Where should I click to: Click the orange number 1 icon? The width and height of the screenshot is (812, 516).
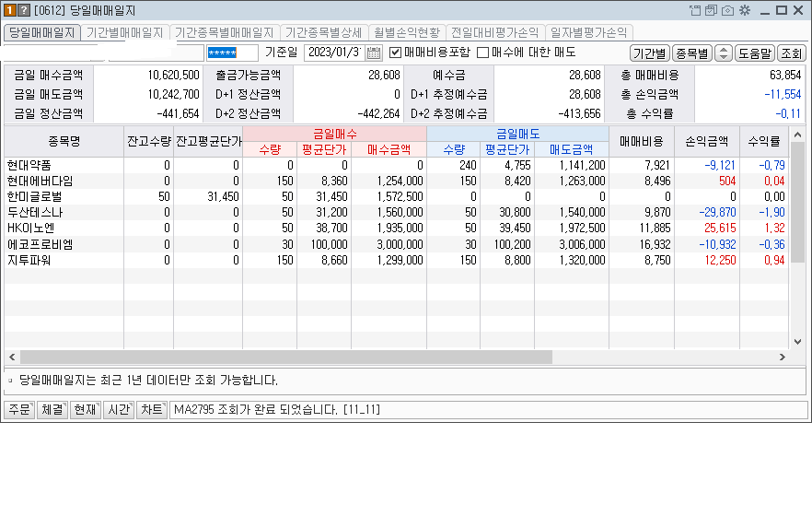(x=9, y=11)
